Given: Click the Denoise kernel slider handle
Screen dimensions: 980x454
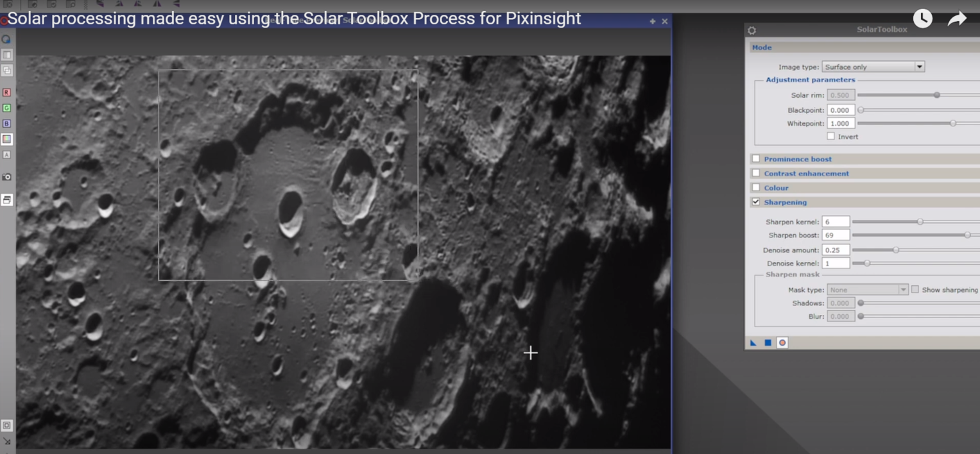Looking at the screenshot, I should [867, 263].
